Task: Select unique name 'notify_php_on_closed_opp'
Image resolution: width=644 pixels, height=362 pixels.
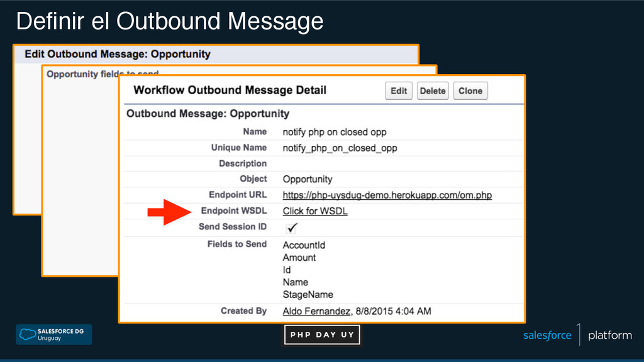Action: pos(340,148)
